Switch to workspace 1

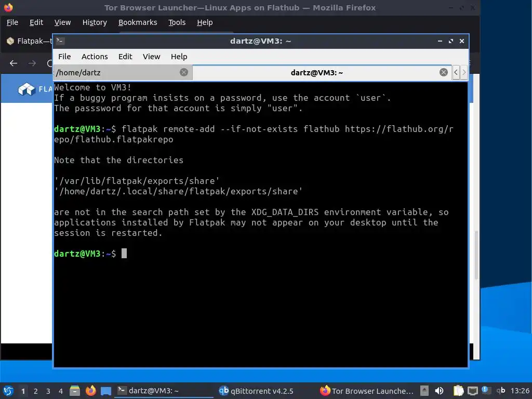click(23, 391)
